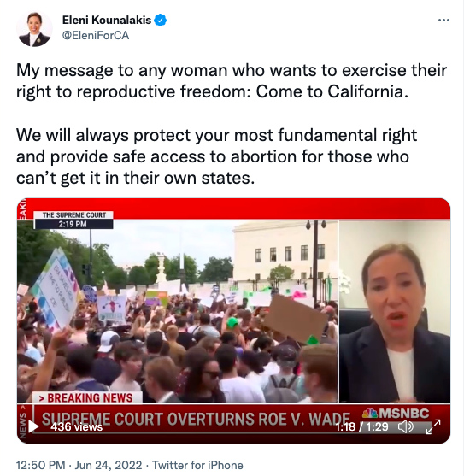Open Eleni Kounalakis profile picture

click(x=34, y=29)
